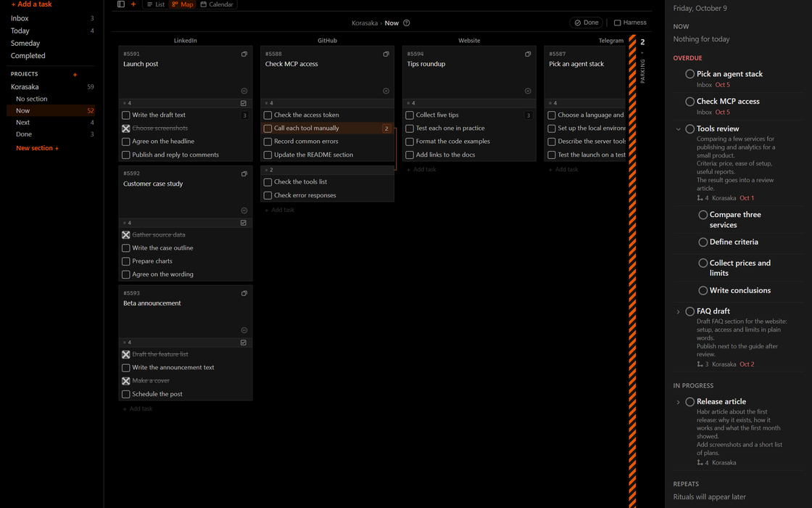Viewport: 812px width, 508px height.
Task: Expand the Release article task
Action: 678,402
